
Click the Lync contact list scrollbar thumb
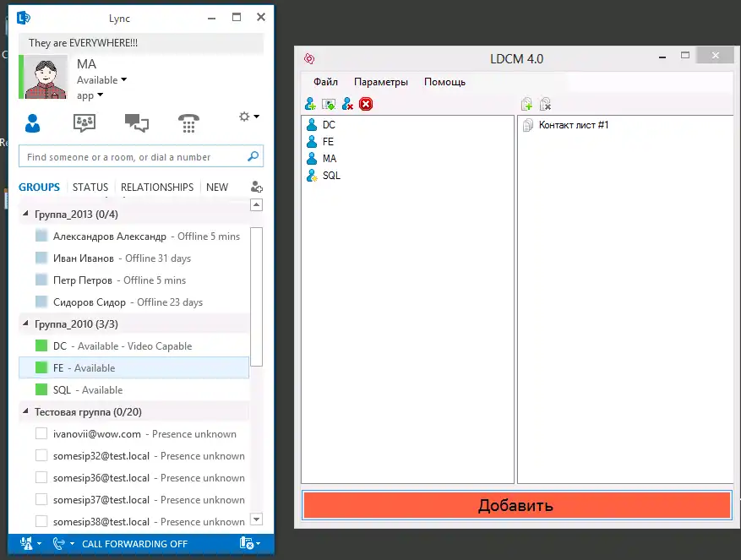point(256,296)
